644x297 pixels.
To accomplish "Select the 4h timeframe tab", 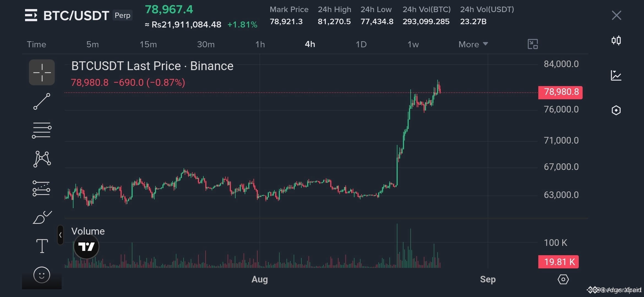I will [310, 44].
